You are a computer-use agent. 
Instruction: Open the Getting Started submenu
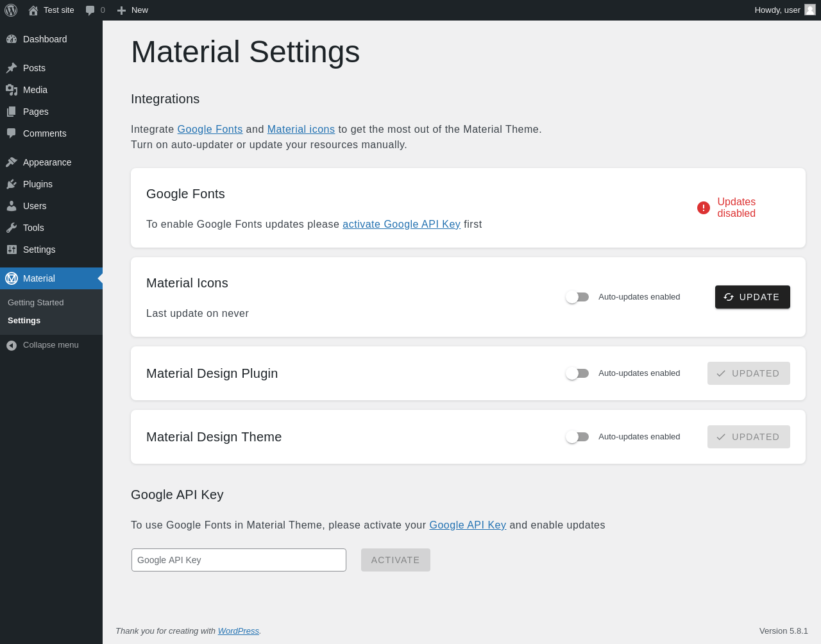pyautogui.click(x=36, y=303)
